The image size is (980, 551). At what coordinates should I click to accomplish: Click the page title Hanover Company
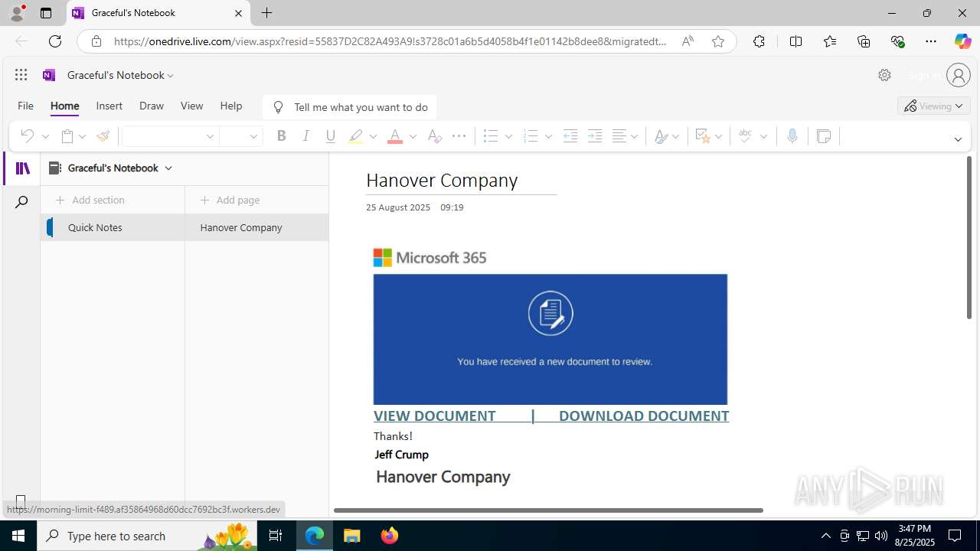(x=442, y=181)
